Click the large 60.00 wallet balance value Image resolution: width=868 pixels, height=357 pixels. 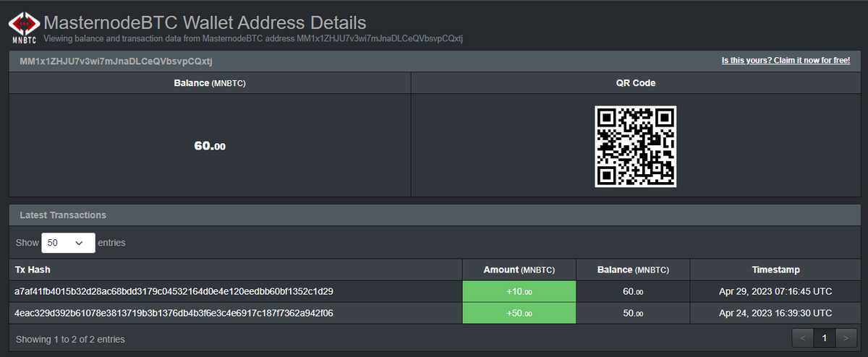tap(210, 146)
